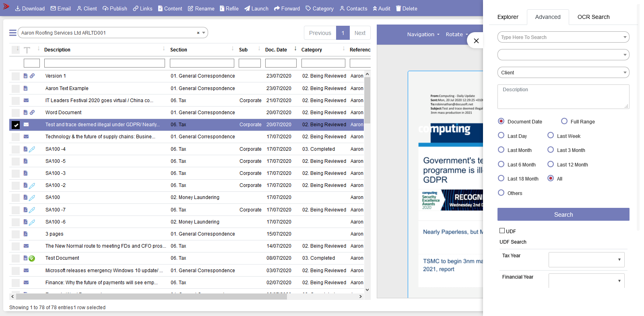Viewport: 644px width, 316px height.
Task: Launch the selected document
Action: 256,8
